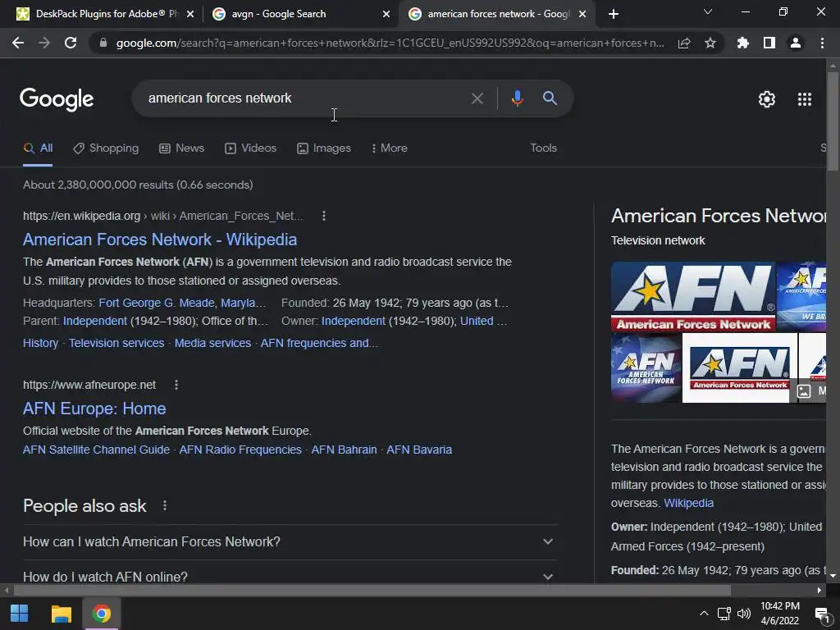Open the Chrome three-dot menu
840x630 pixels.
[x=822, y=43]
